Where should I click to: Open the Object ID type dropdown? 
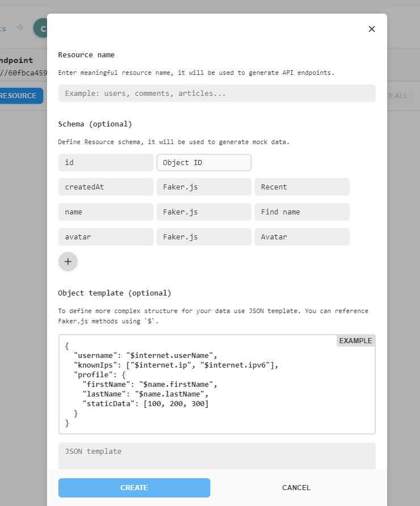tap(203, 162)
